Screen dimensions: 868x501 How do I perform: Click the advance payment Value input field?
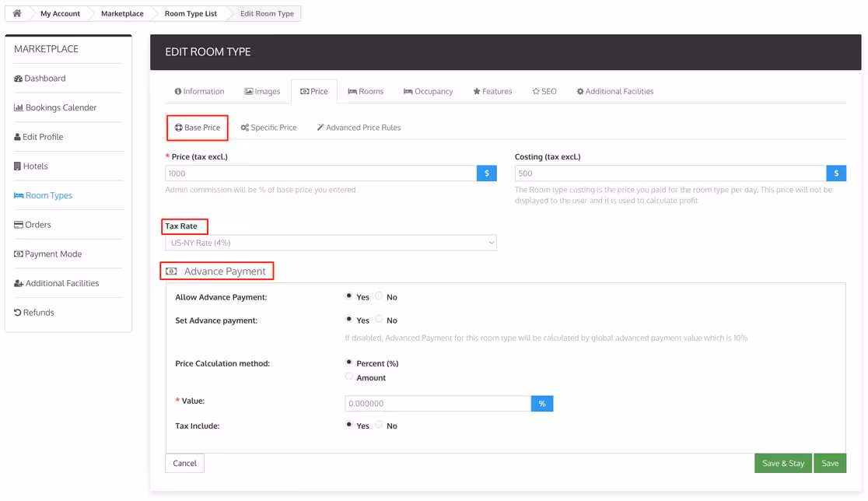[438, 404]
